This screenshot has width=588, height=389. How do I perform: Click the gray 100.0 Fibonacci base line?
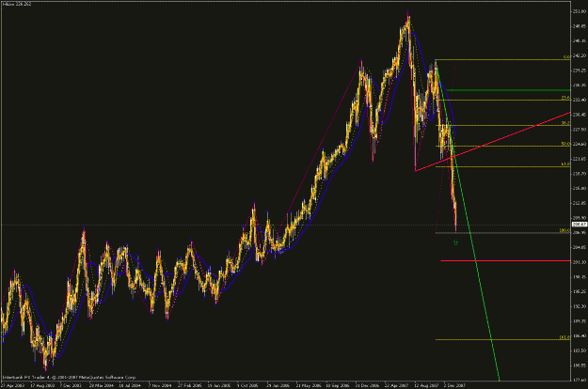coord(502,233)
